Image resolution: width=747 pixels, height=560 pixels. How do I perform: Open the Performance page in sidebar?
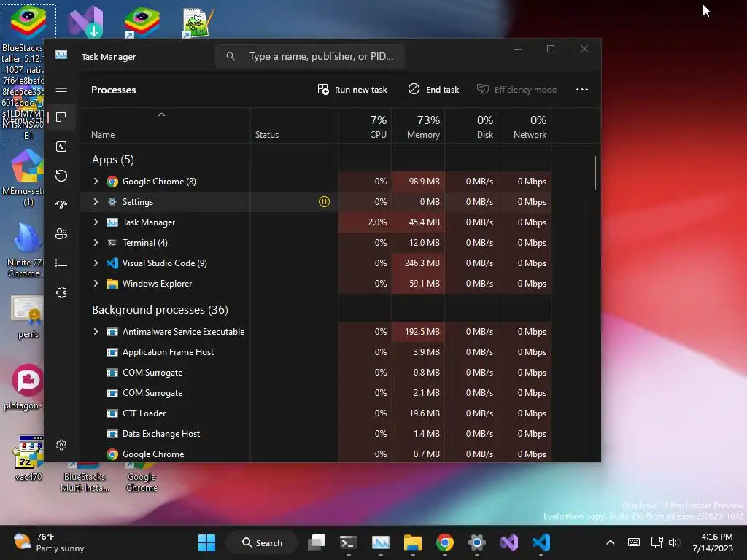coord(61,147)
